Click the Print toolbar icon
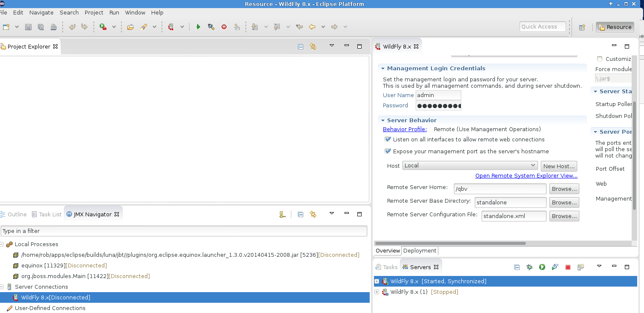Screen dimensions: 644x313 pos(54,27)
